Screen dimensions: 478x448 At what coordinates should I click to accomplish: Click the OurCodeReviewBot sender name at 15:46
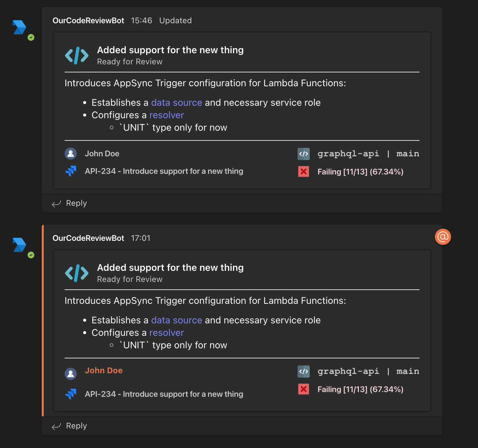point(89,21)
